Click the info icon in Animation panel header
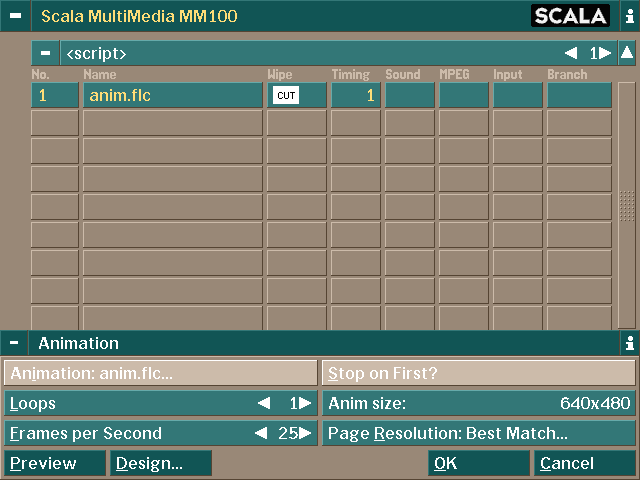The width and height of the screenshot is (640, 480). (x=629, y=343)
